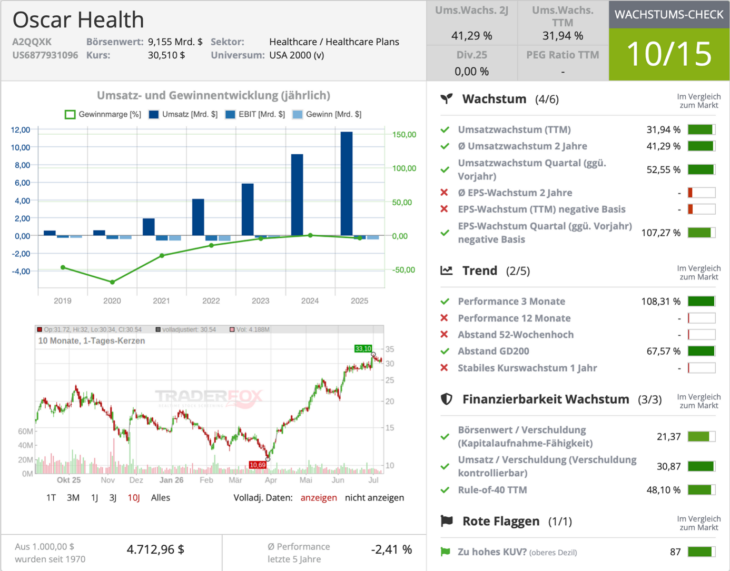Click 'nicht anzeigen' for Volladj. Daten
This screenshot has width=730, height=571.
(374, 497)
